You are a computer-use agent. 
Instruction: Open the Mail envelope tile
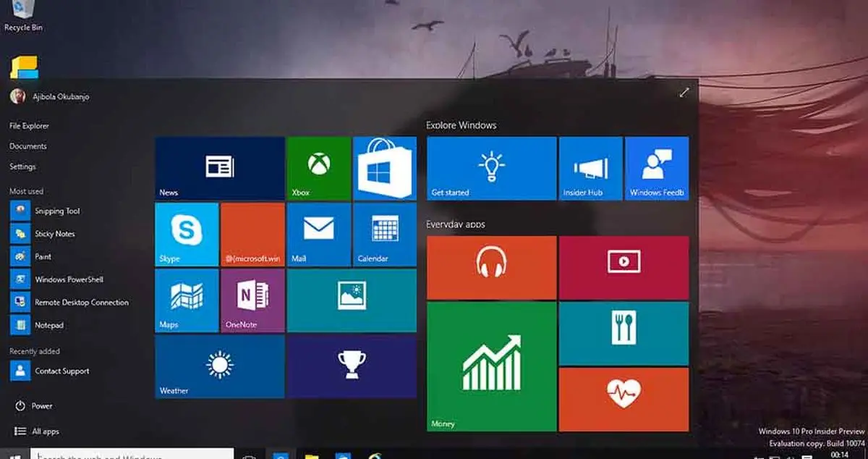tap(318, 234)
